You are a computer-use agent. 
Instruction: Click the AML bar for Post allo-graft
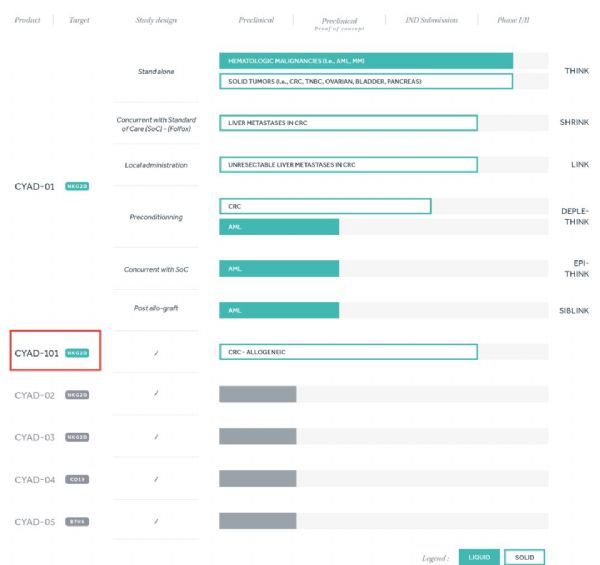(279, 310)
